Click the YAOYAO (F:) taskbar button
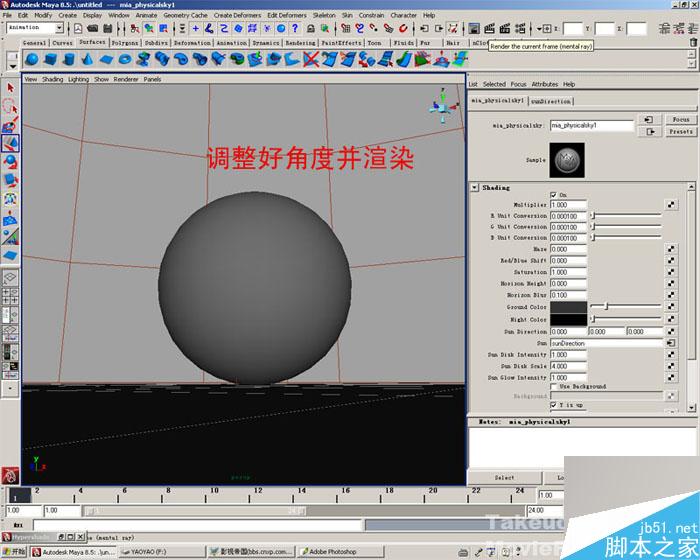The height and width of the screenshot is (560, 700). (162, 552)
